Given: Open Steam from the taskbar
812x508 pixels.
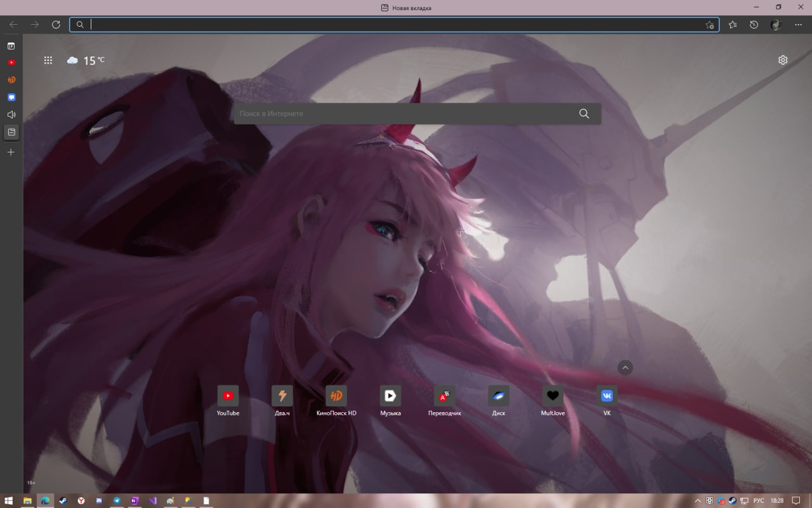Looking at the screenshot, I should (x=63, y=500).
